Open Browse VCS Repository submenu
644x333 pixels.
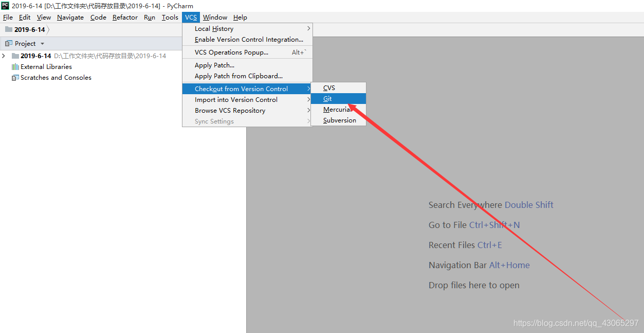pyautogui.click(x=247, y=111)
